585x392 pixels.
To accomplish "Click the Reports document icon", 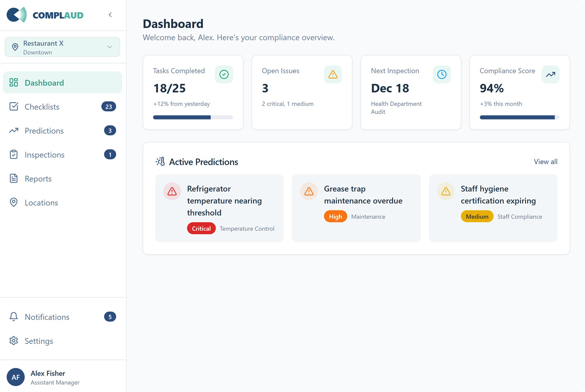I will coord(14,179).
